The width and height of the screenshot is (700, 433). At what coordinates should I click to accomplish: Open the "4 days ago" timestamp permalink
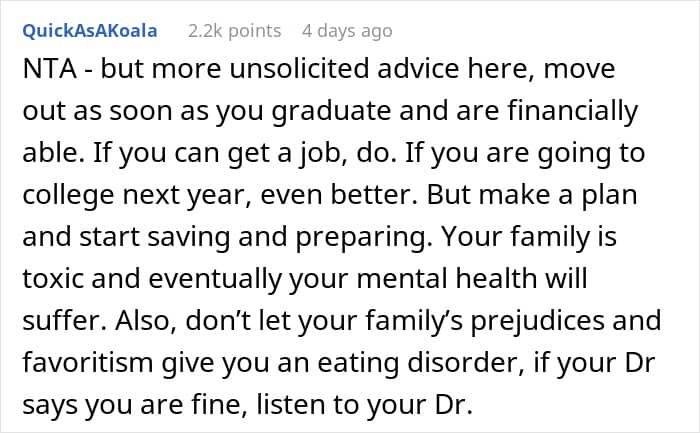[347, 31]
